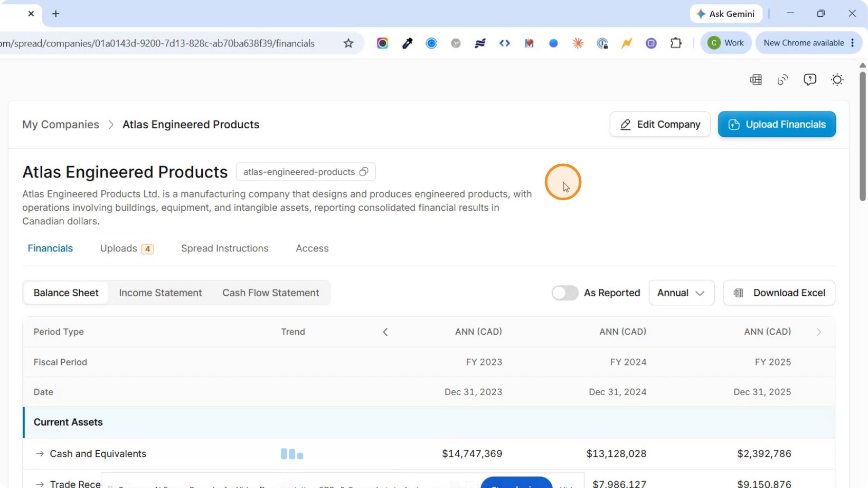The image size is (868, 488).
Task: Navigate to My Companies breadcrumb
Action: (x=61, y=125)
